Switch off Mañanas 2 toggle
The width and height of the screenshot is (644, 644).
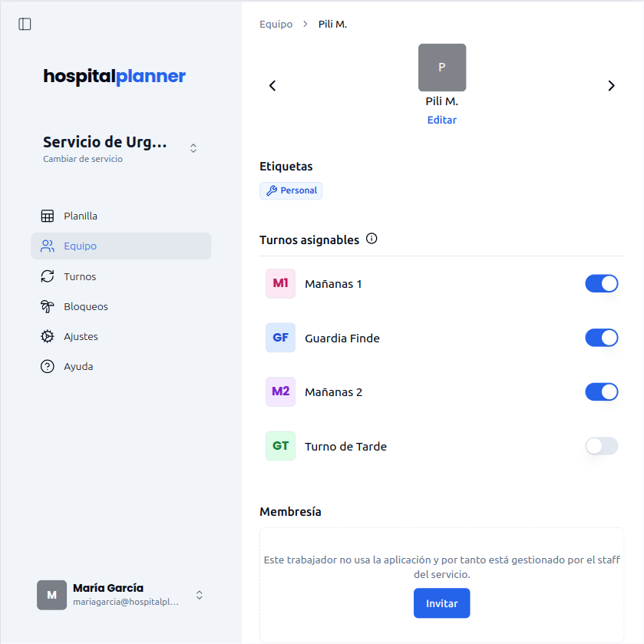[x=601, y=392]
